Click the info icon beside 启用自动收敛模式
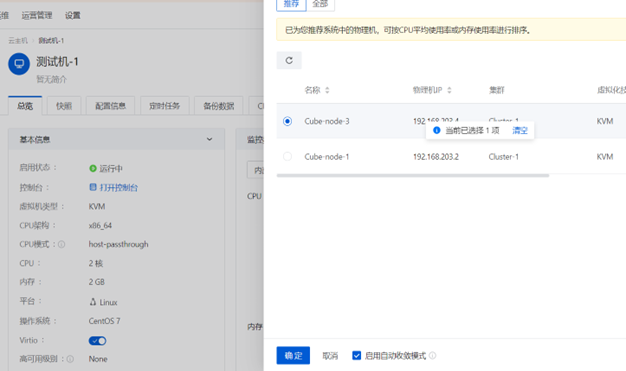The image size is (626, 371). pyautogui.click(x=432, y=355)
